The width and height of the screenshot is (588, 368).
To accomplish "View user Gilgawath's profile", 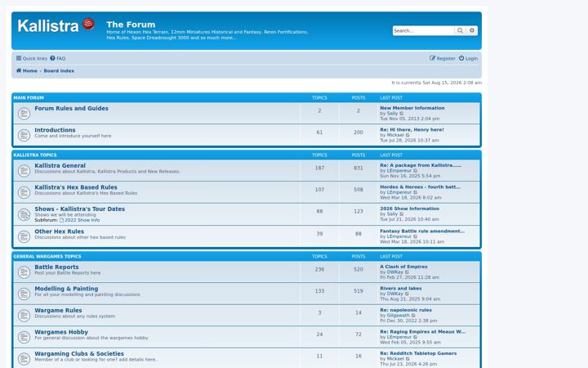I will point(399,316).
